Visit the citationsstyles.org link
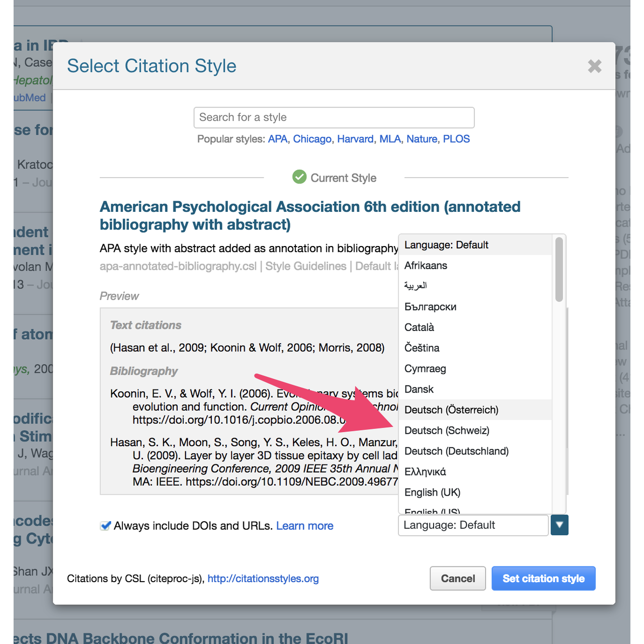The height and width of the screenshot is (644, 644). click(263, 579)
